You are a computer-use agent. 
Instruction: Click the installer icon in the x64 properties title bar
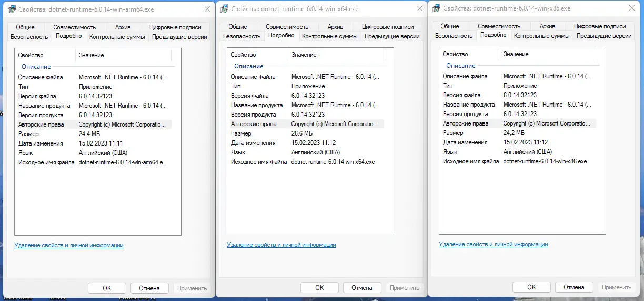(225, 8)
